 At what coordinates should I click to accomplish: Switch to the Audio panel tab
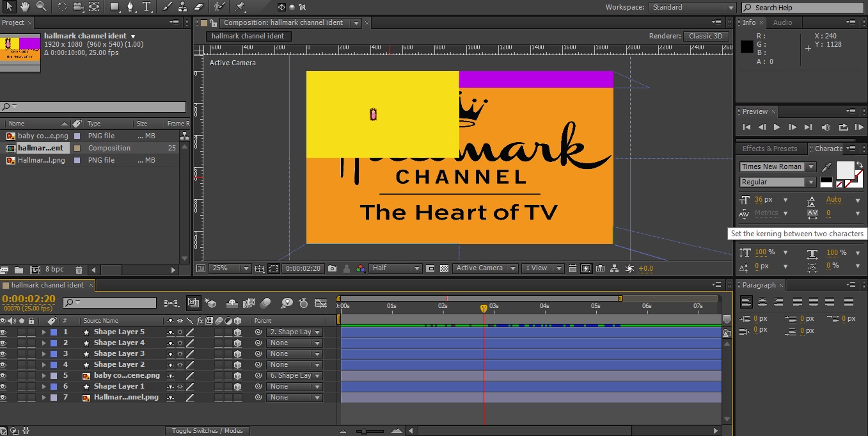pos(782,22)
